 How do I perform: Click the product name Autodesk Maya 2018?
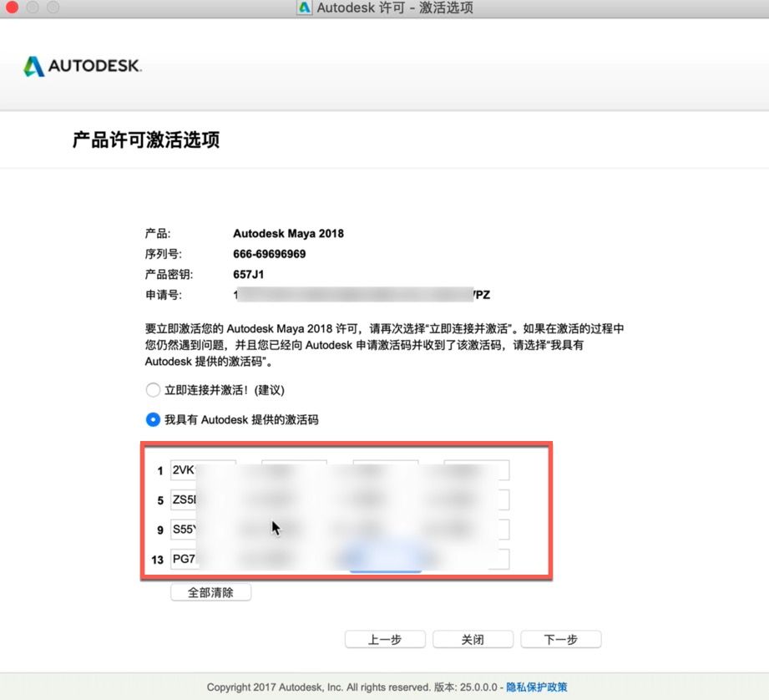pos(288,234)
